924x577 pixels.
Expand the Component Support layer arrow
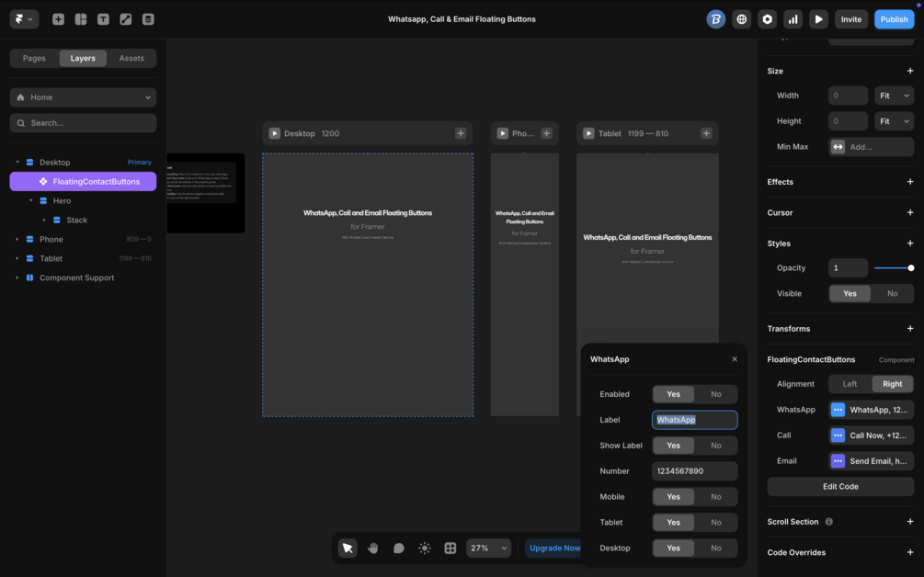click(17, 277)
